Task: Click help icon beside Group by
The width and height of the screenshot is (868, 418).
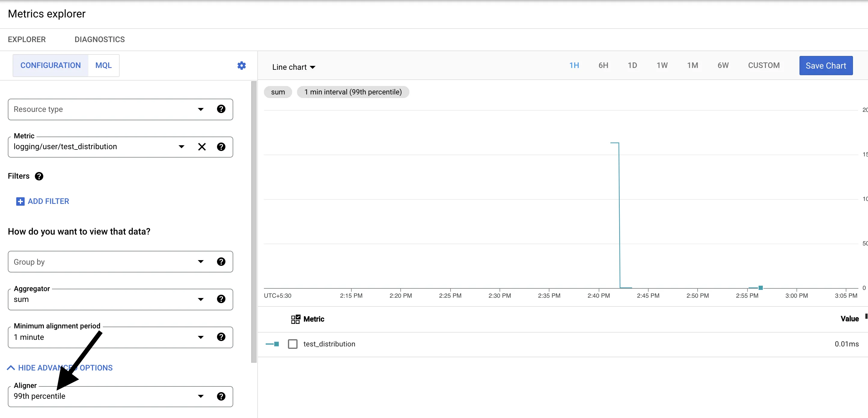Action: click(221, 262)
